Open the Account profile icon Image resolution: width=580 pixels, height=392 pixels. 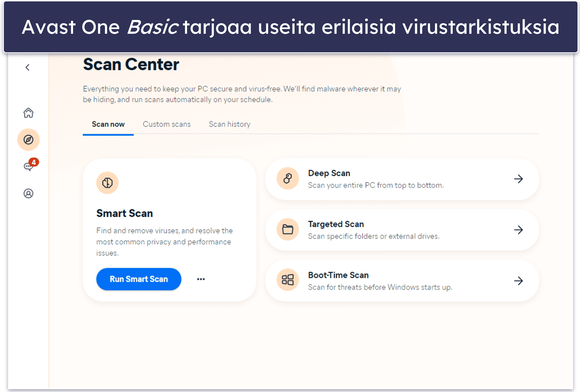tap(28, 193)
